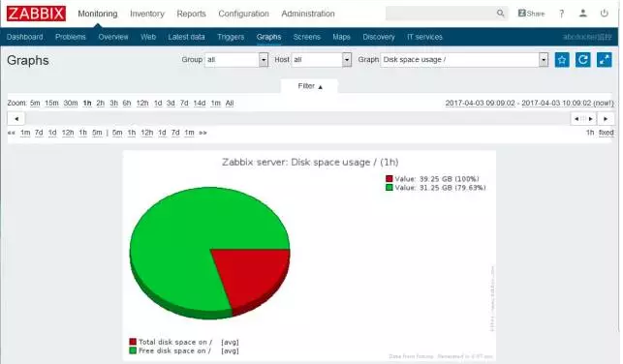Click the refresh graph icon
Screen dimensions: 623x364
point(583,60)
